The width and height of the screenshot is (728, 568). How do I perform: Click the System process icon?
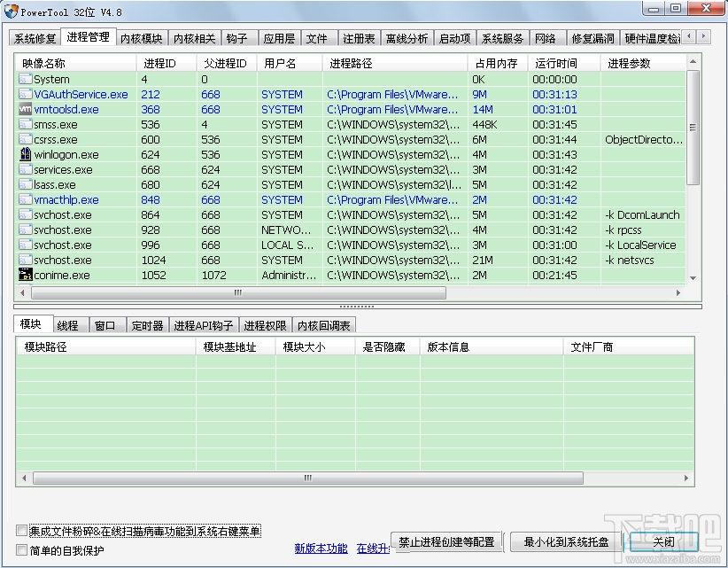(24, 79)
